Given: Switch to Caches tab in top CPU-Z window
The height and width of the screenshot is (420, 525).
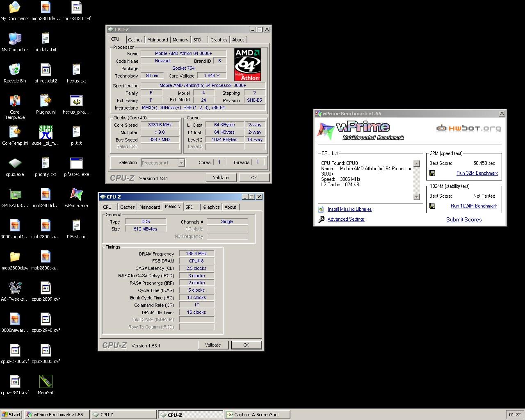Looking at the screenshot, I should pyautogui.click(x=135, y=40).
